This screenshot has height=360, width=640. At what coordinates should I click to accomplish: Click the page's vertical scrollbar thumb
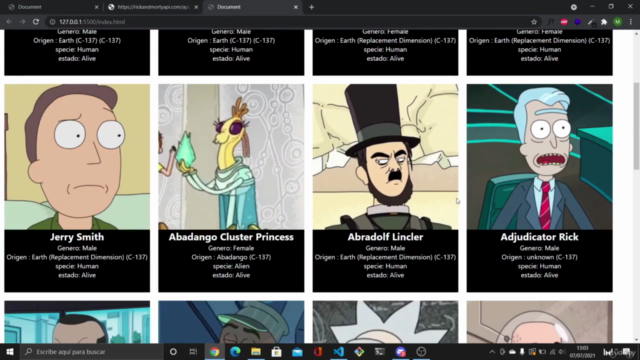[x=636, y=126]
